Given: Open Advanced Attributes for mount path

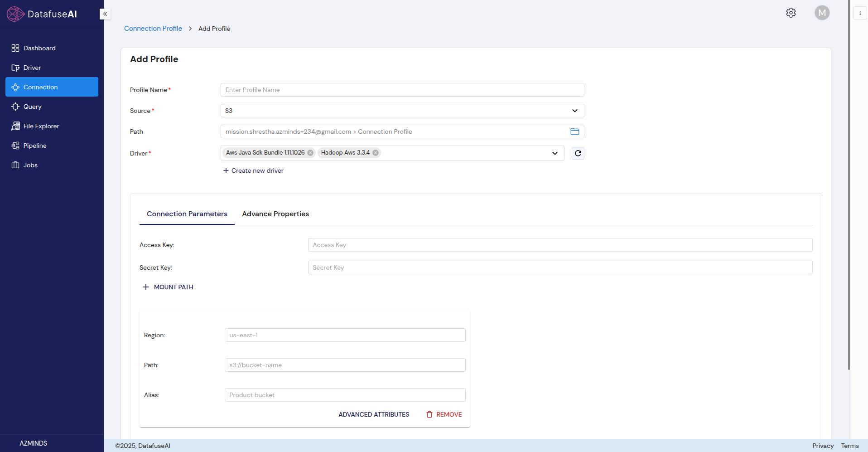Looking at the screenshot, I should (374, 414).
